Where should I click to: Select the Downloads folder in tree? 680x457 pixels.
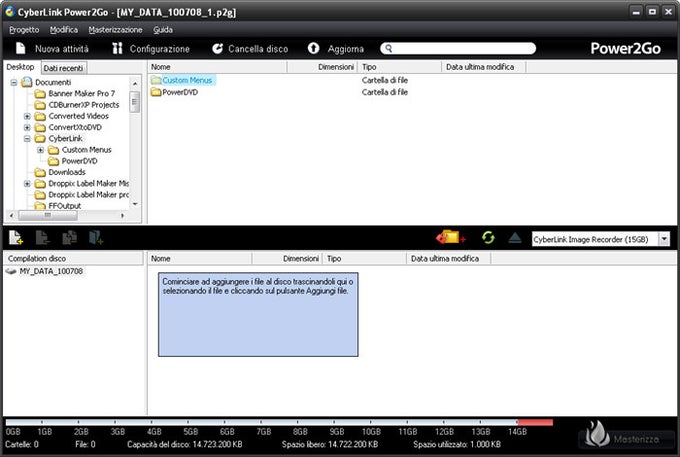click(x=67, y=173)
